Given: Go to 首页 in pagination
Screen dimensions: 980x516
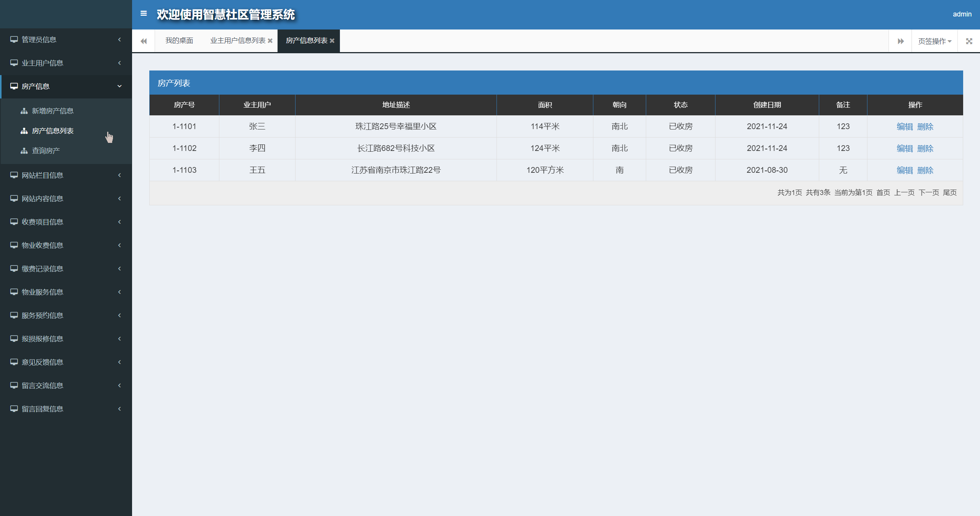Looking at the screenshot, I should [883, 192].
